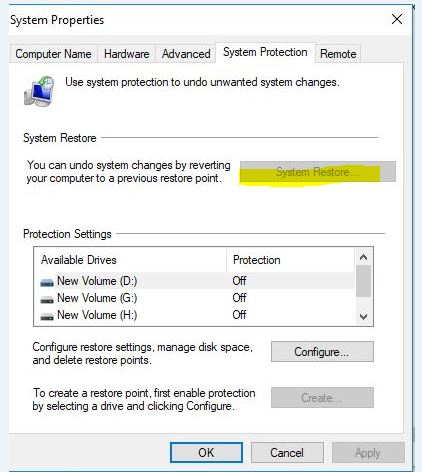Click the Apply button
This screenshot has width=422, height=472.
[x=368, y=453]
